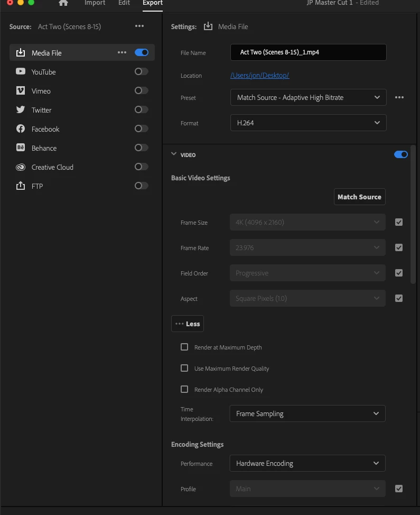The image size is (420, 515).
Task: Click the FTP upload icon
Action: pyautogui.click(x=21, y=186)
